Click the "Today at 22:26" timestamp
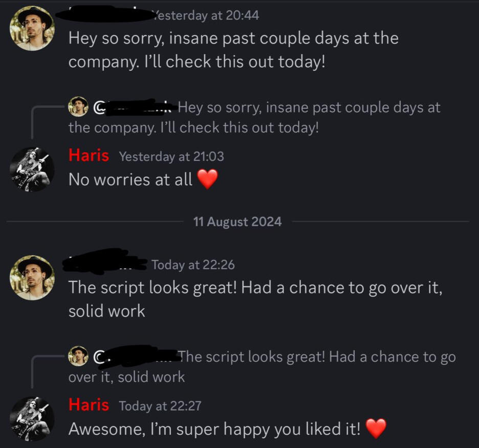 (x=193, y=265)
